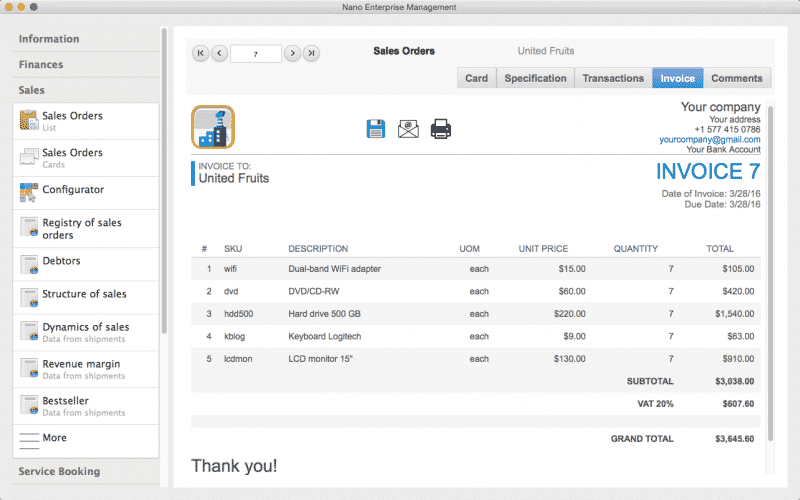Go to first record navigation arrow
Image resolution: width=800 pixels, height=500 pixels.
click(200, 53)
